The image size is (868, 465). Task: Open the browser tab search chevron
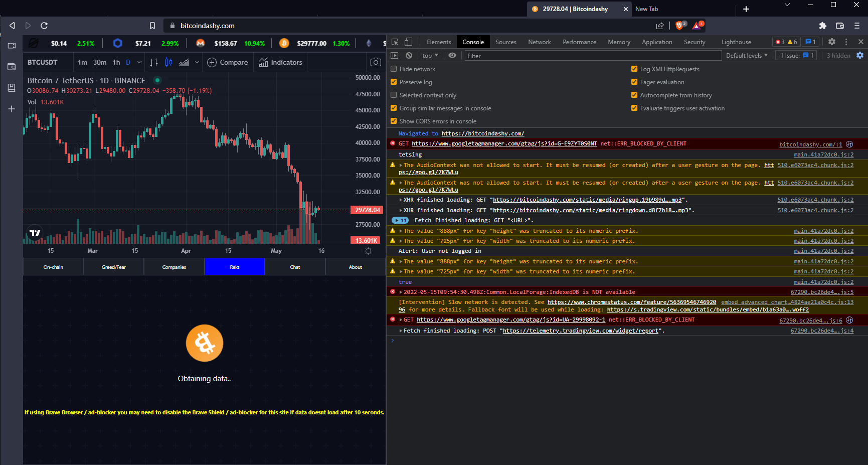[787, 5]
